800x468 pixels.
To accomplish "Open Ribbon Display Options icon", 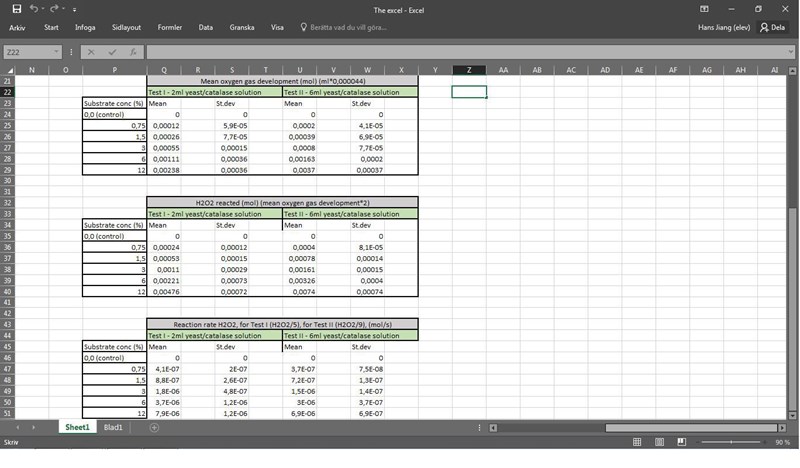I will click(704, 9).
